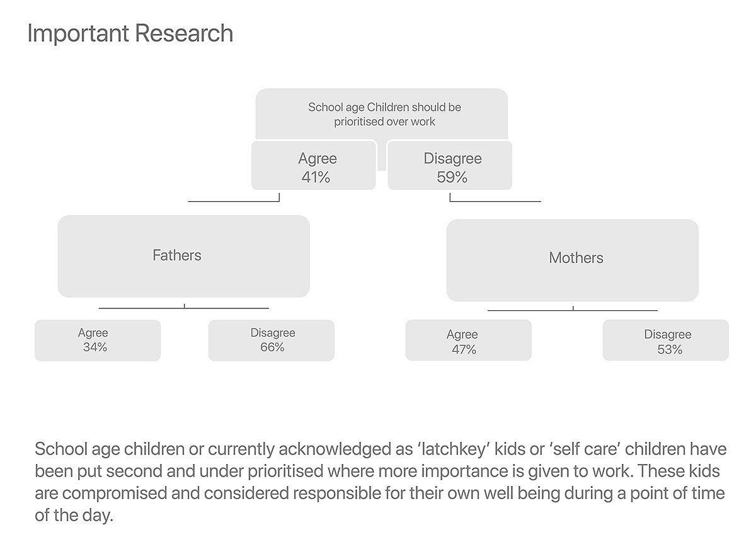756x551 pixels.
Task: Select the Disagree 59% box
Action: 450,166
